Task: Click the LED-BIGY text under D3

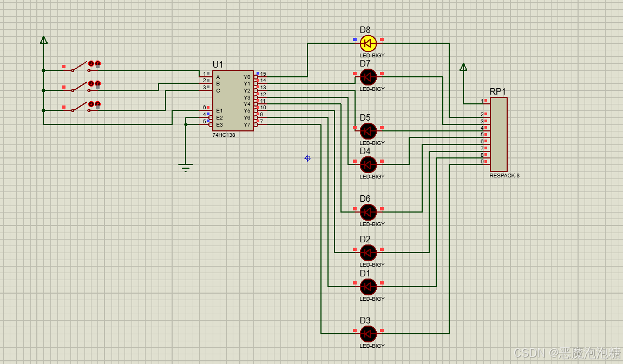Action: click(372, 346)
